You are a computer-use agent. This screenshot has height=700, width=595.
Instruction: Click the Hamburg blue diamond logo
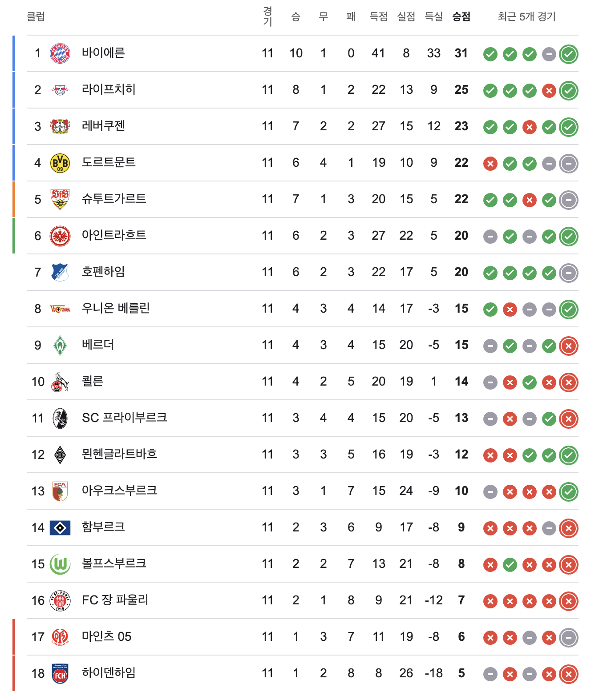[60, 527]
